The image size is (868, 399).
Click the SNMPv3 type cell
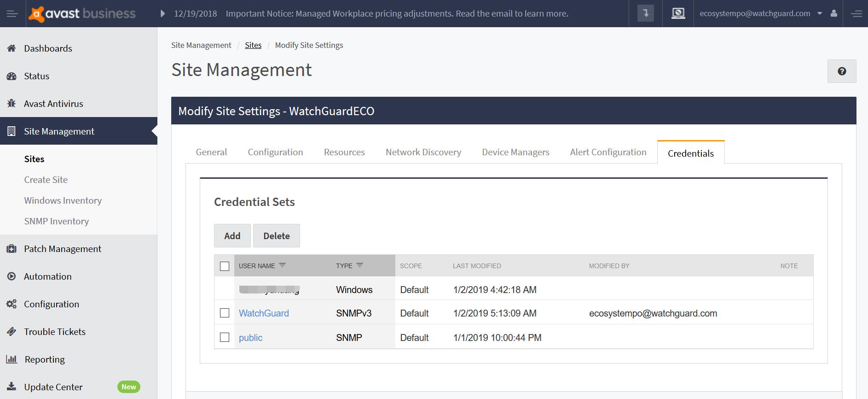tap(353, 313)
